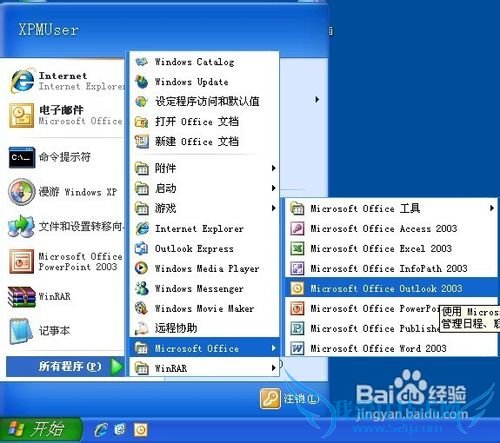The height and width of the screenshot is (443, 500).
Task: Launch PowerPoint 2003 icon in left pane
Action: click(21, 261)
